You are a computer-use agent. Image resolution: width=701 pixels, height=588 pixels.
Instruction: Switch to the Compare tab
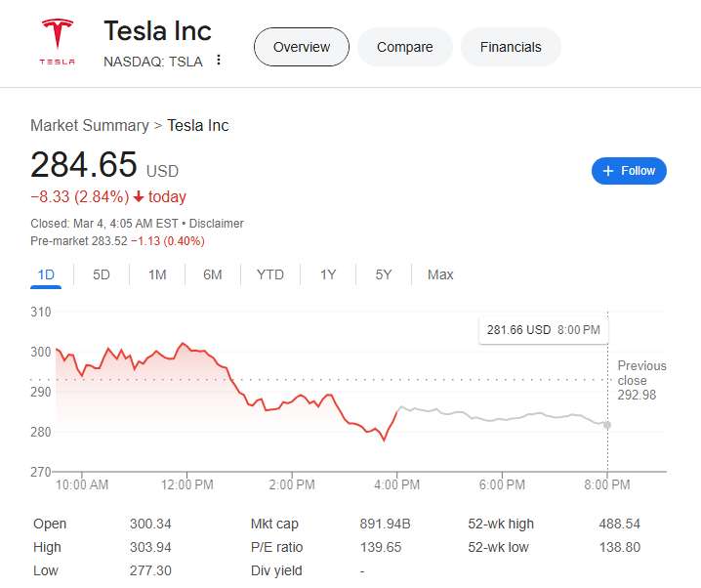pos(404,47)
